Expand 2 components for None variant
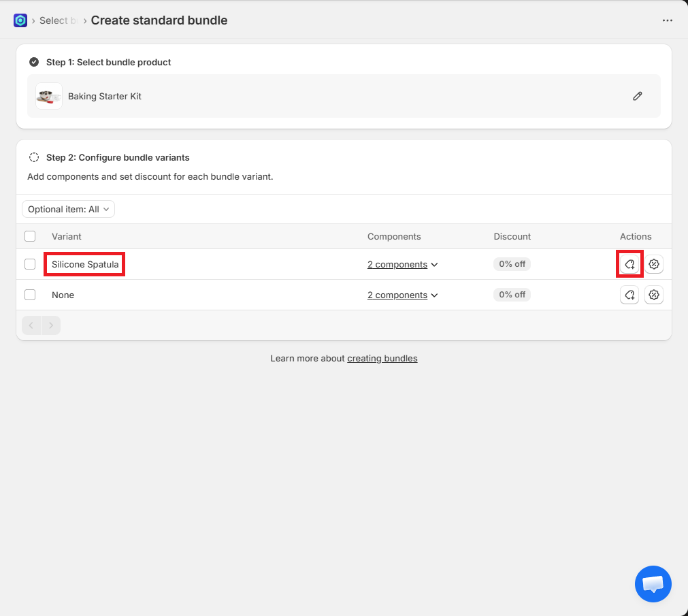 click(x=402, y=295)
